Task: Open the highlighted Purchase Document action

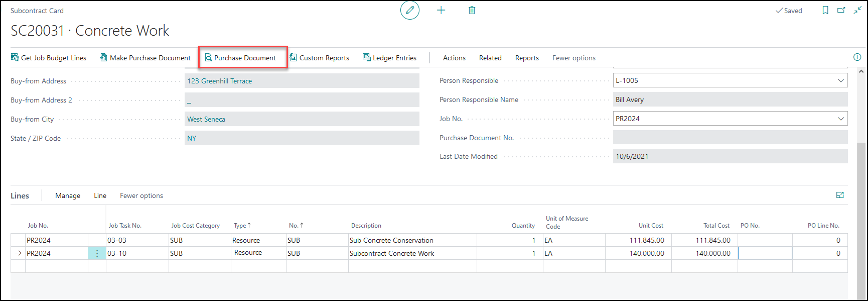Action: click(x=243, y=58)
